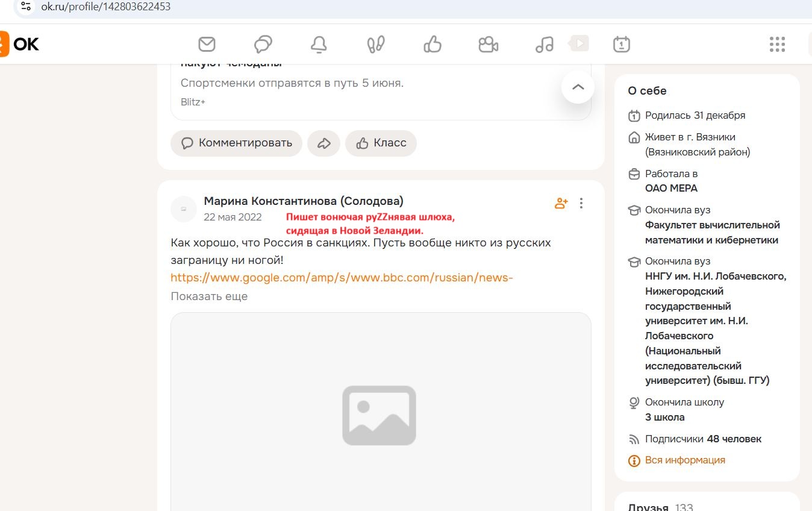Open the BBC news link in post
This screenshot has width=812, height=511.
coord(342,277)
